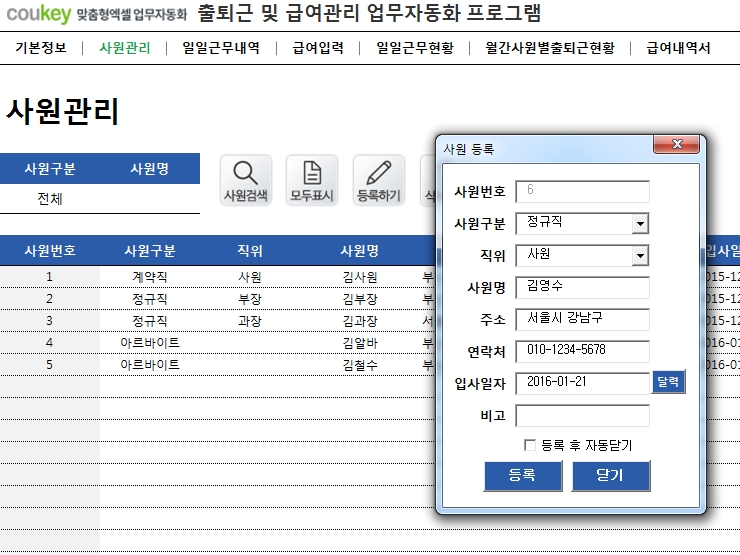Click the employee number 2 cell
Screen dimensions: 740x555
pos(50,299)
